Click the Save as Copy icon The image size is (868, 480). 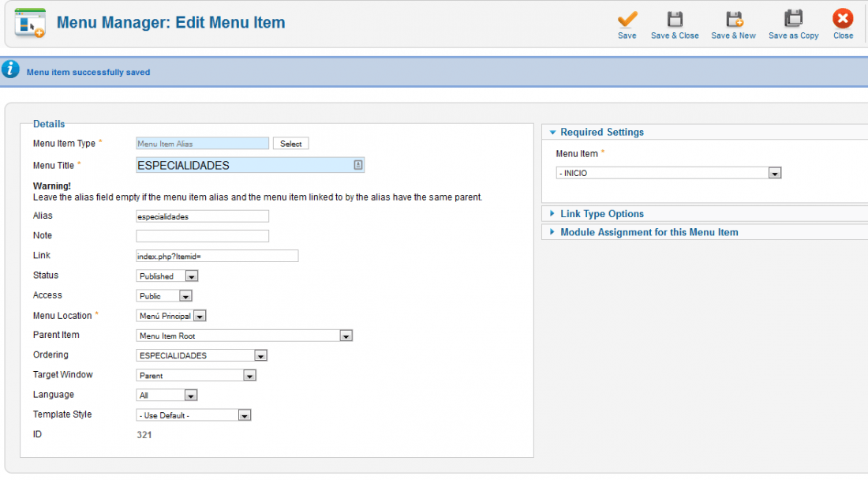793,18
